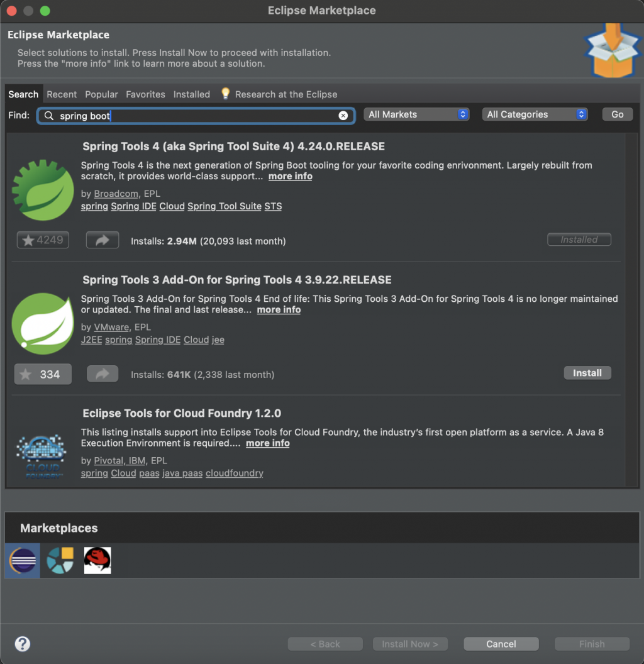Open the Pivotal, IBM provider link
This screenshot has width=644, height=664.
click(x=119, y=460)
